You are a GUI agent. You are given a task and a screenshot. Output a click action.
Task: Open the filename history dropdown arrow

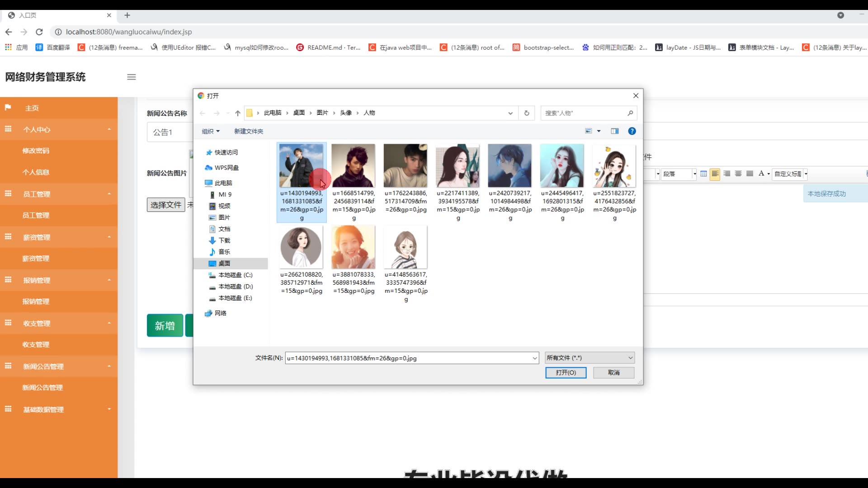click(x=535, y=358)
